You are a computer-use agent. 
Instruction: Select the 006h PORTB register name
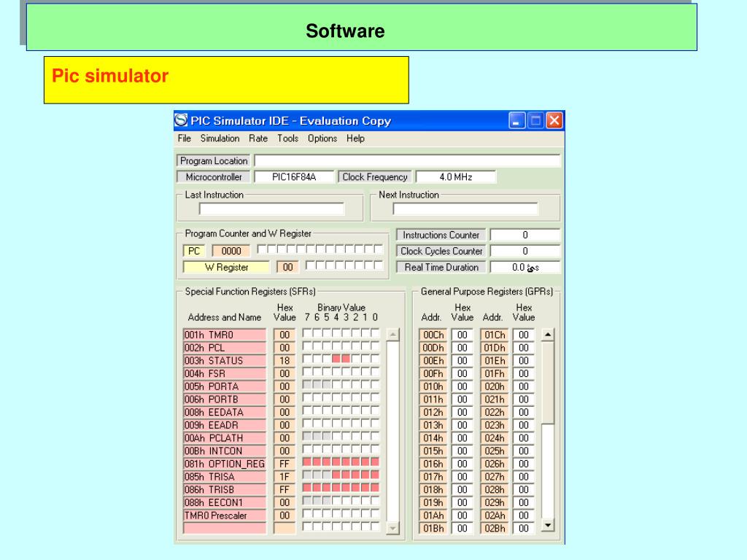[x=225, y=399]
